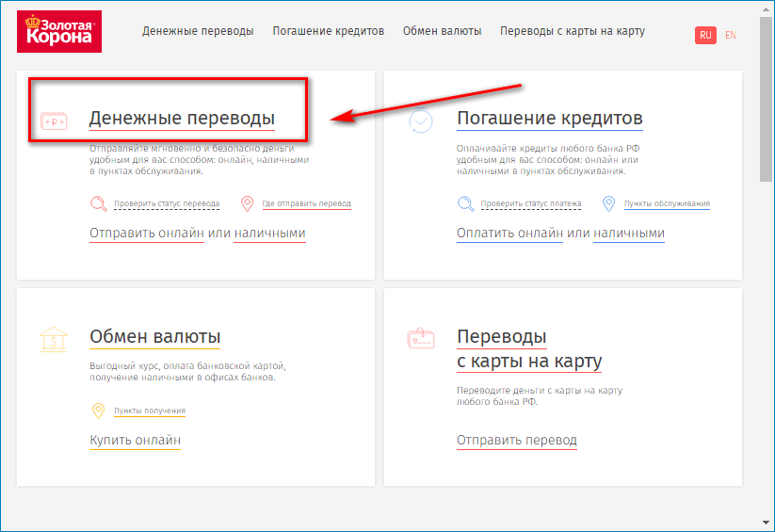775x532 pixels.
Task: Open Переводы с карты на карту menu item
Action: click(x=573, y=31)
